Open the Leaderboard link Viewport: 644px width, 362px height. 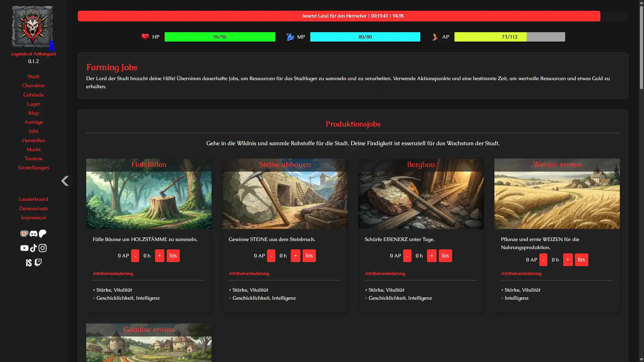34,199
